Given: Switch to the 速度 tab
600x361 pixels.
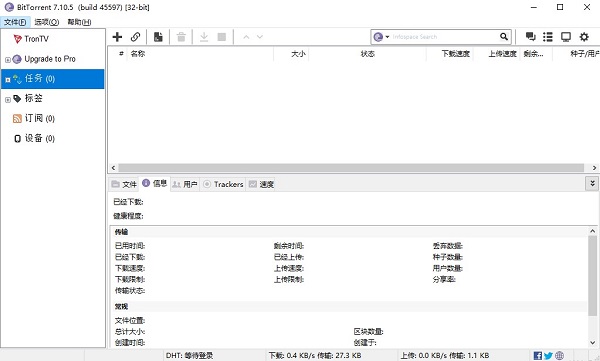Looking at the screenshot, I should tap(261, 185).
